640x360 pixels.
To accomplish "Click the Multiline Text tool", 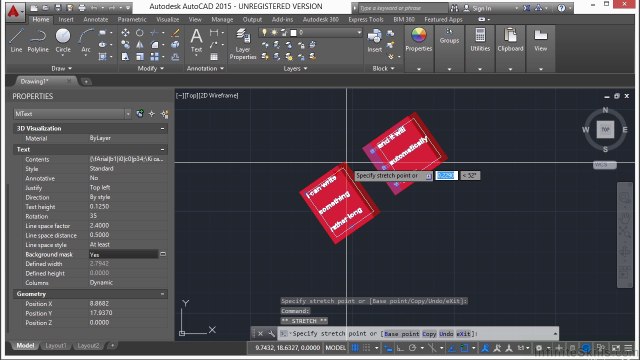I will (x=196, y=40).
